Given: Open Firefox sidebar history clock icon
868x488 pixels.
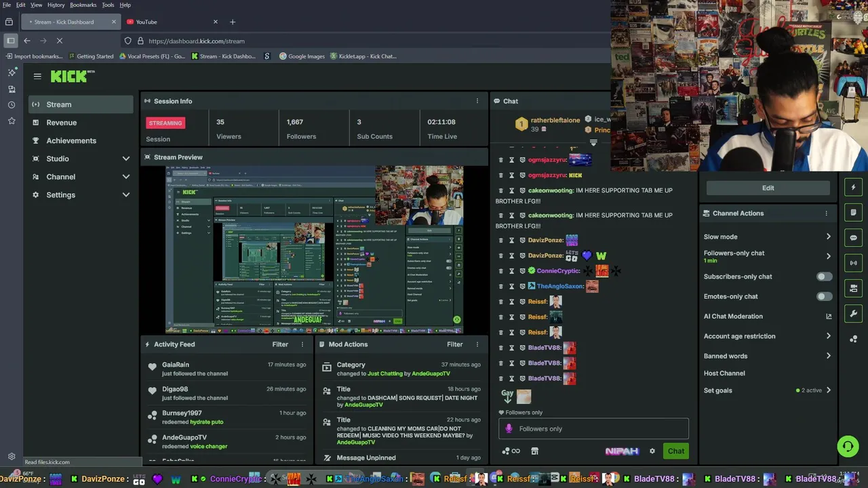Looking at the screenshot, I should (x=12, y=105).
